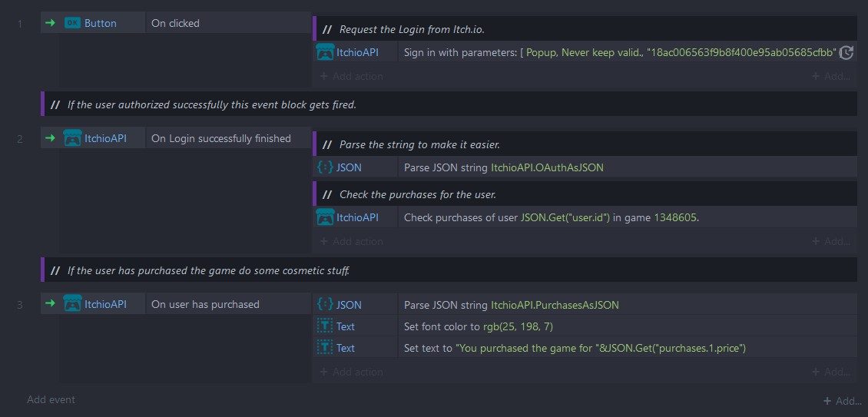Click the JSON icon for the OAuthAsJSON parse action

point(324,167)
